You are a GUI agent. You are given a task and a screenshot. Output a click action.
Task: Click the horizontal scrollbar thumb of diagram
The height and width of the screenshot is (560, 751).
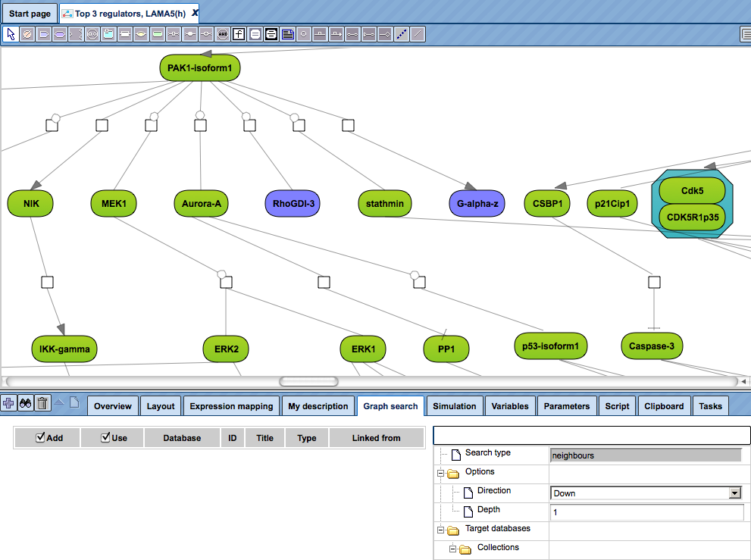(308, 381)
